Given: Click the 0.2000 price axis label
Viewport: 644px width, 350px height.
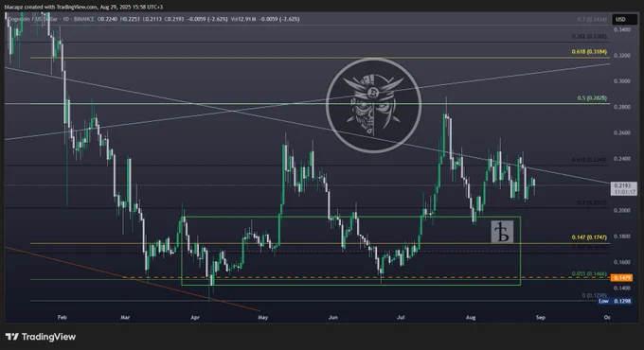Looking at the screenshot, I should tap(622, 211).
